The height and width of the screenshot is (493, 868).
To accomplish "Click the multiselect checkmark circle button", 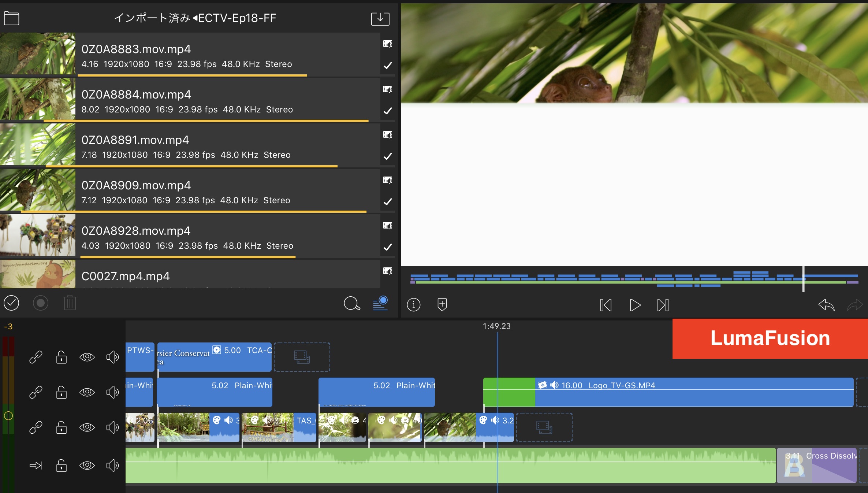I will coord(11,303).
